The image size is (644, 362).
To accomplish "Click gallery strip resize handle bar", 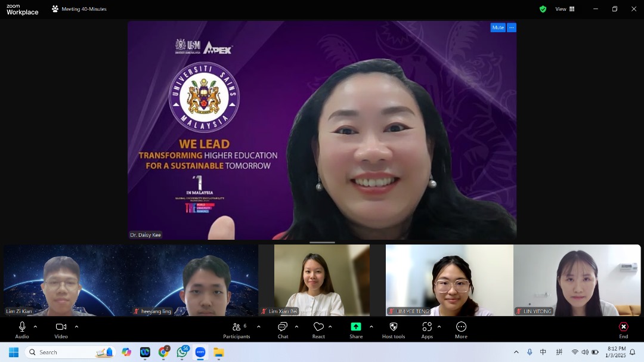I will point(322,243).
